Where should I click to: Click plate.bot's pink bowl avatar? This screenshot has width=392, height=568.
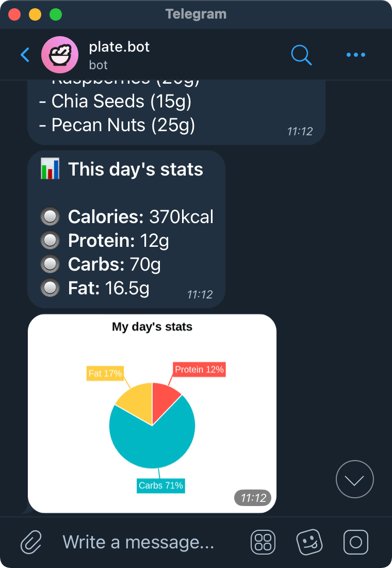(60, 55)
